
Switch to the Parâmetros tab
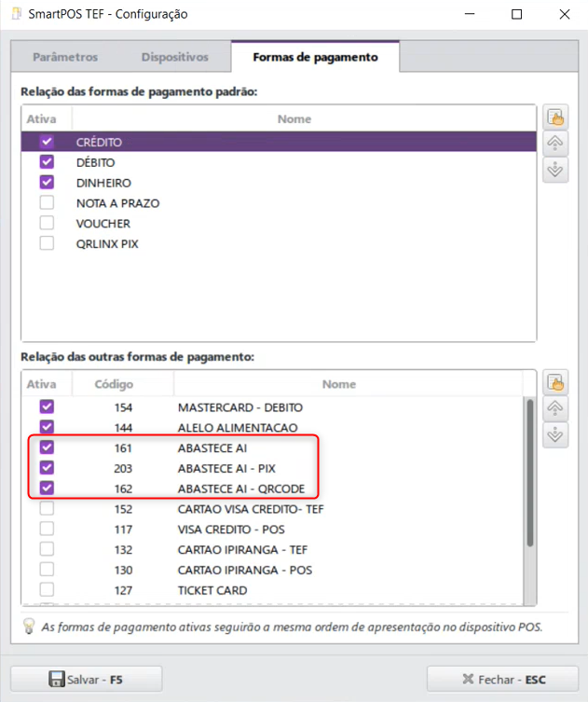coord(65,57)
